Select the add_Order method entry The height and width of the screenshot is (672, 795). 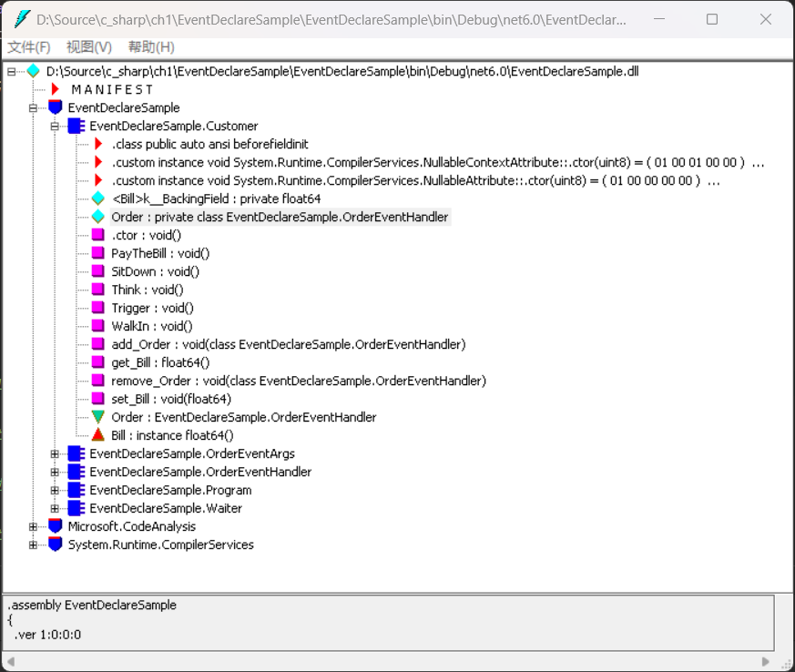288,344
